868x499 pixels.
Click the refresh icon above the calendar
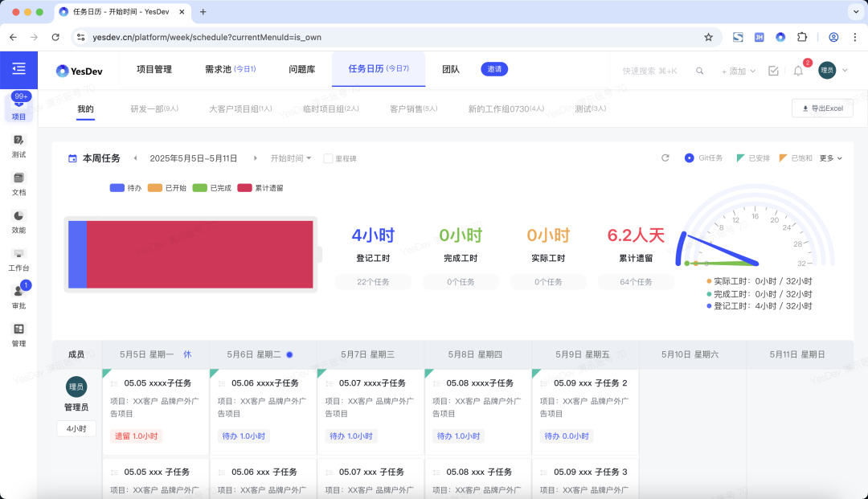click(x=665, y=157)
